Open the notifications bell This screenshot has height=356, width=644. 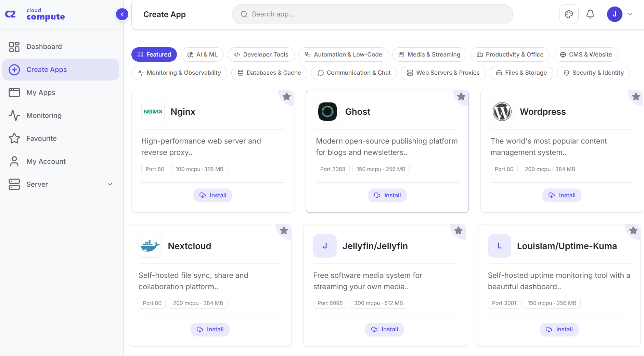pyautogui.click(x=590, y=14)
